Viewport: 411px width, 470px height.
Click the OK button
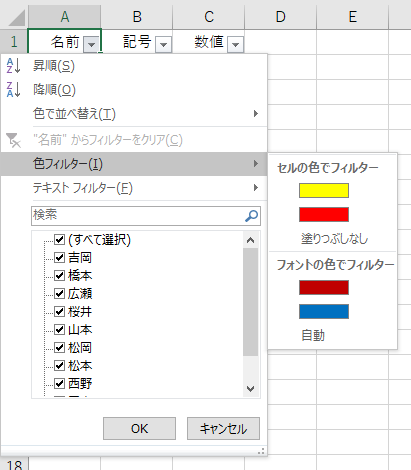139,429
